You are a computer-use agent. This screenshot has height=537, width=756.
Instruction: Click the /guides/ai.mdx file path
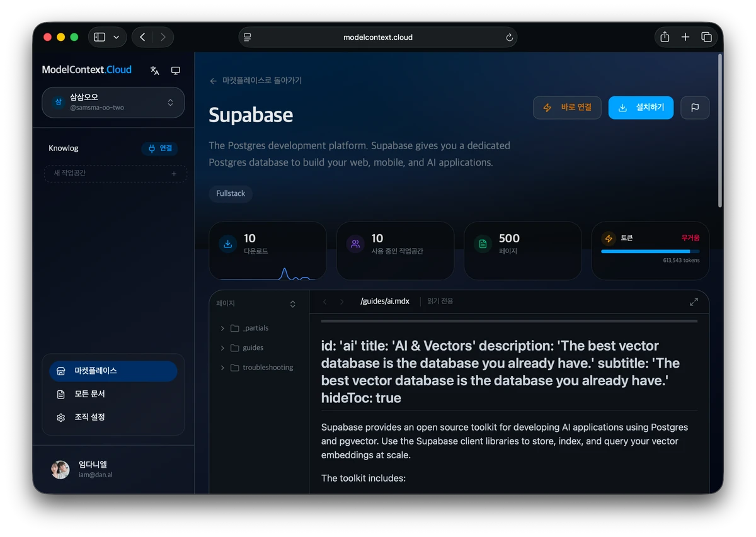tap(385, 302)
